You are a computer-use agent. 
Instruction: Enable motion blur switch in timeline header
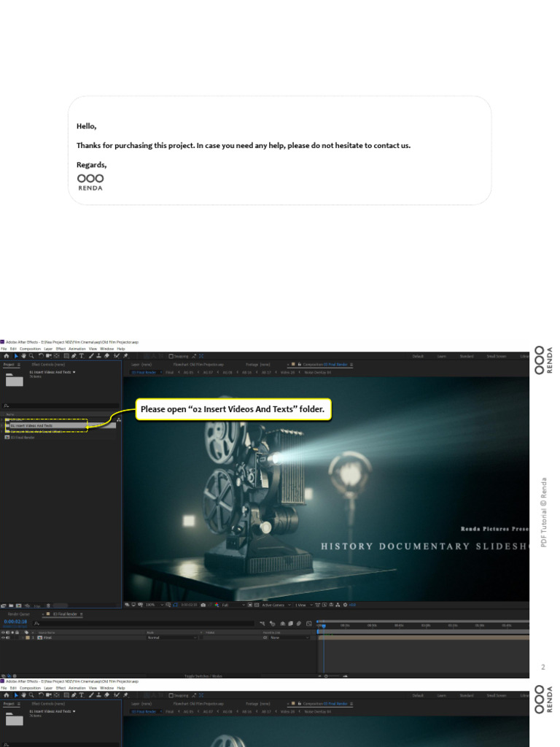click(x=299, y=624)
